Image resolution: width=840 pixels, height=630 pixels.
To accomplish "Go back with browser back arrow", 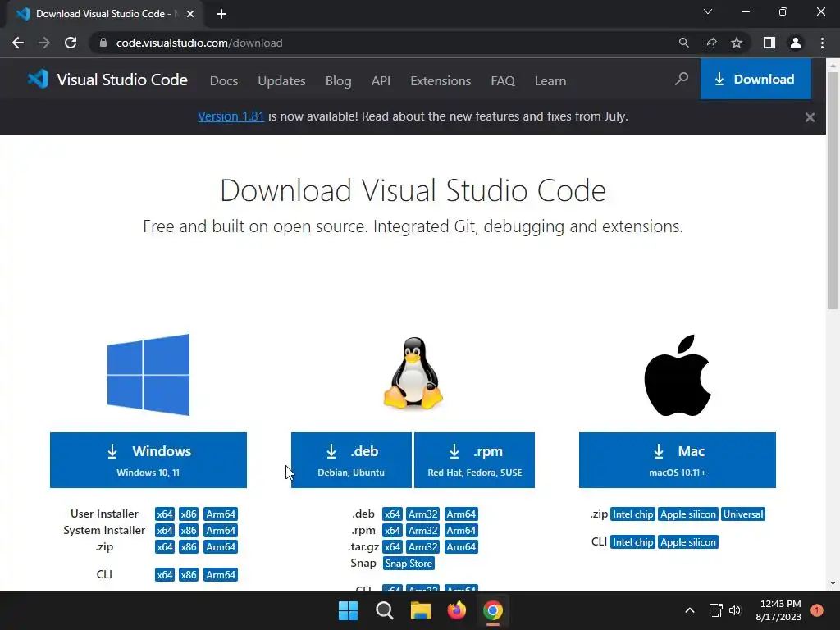I will 18,43.
